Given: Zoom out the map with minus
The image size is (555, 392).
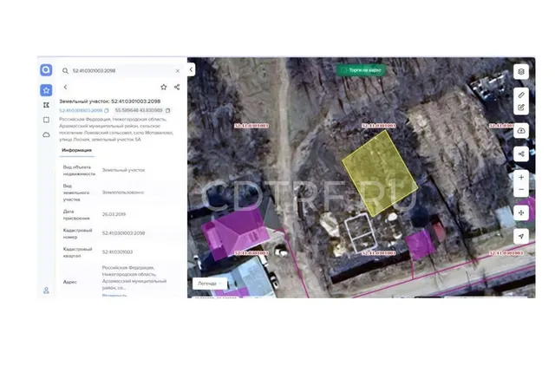Looking at the screenshot, I should [521, 190].
